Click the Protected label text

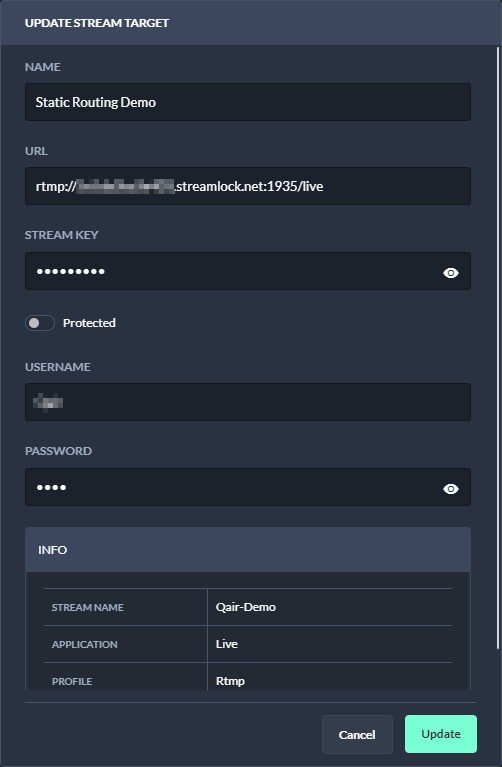89,323
